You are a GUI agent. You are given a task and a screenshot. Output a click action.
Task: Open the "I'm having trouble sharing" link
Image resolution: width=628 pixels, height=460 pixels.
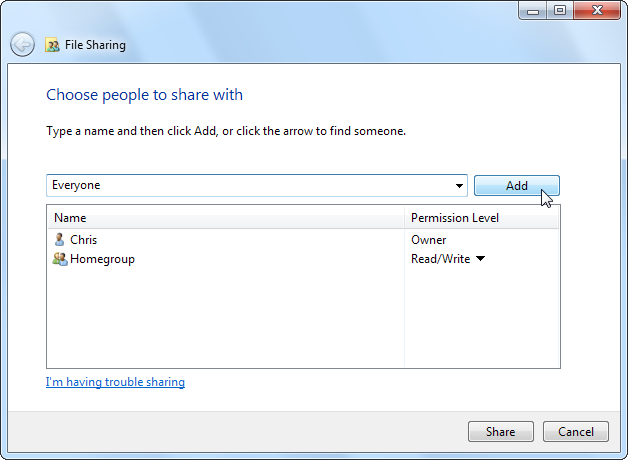point(115,382)
